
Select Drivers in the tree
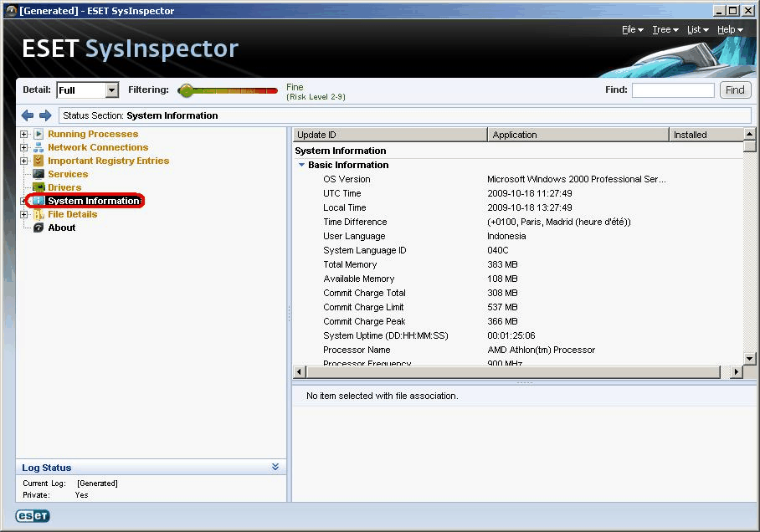[x=64, y=187]
